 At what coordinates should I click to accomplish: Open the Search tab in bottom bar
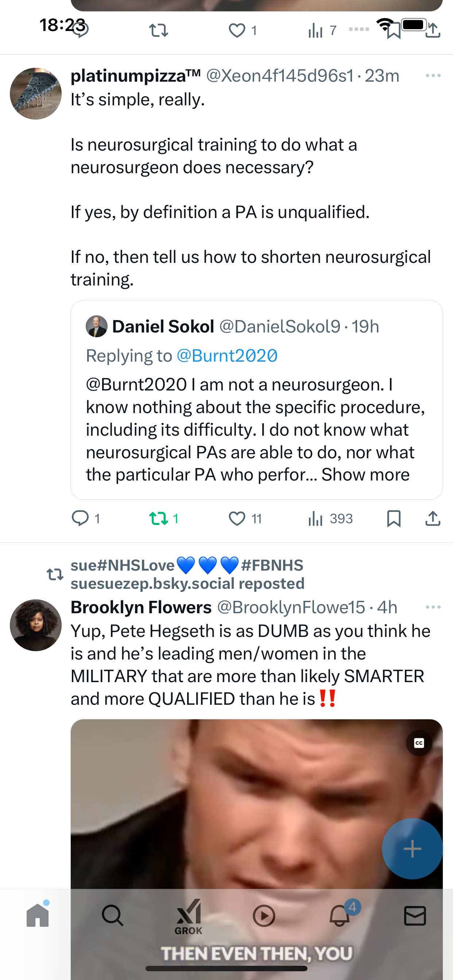click(113, 916)
